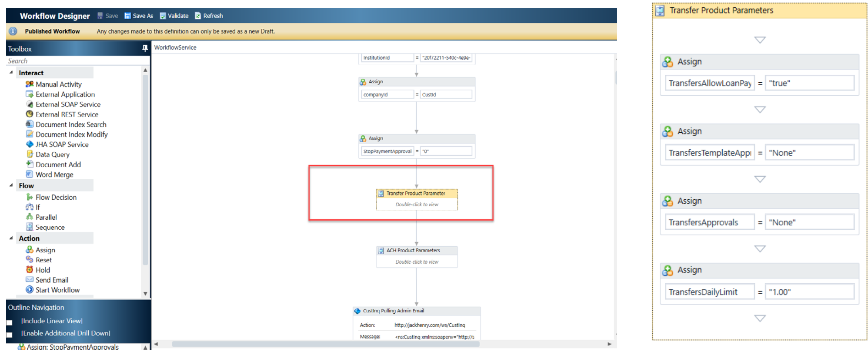Collapse the Action toolbox section
The image size is (868, 362).
click(11, 238)
